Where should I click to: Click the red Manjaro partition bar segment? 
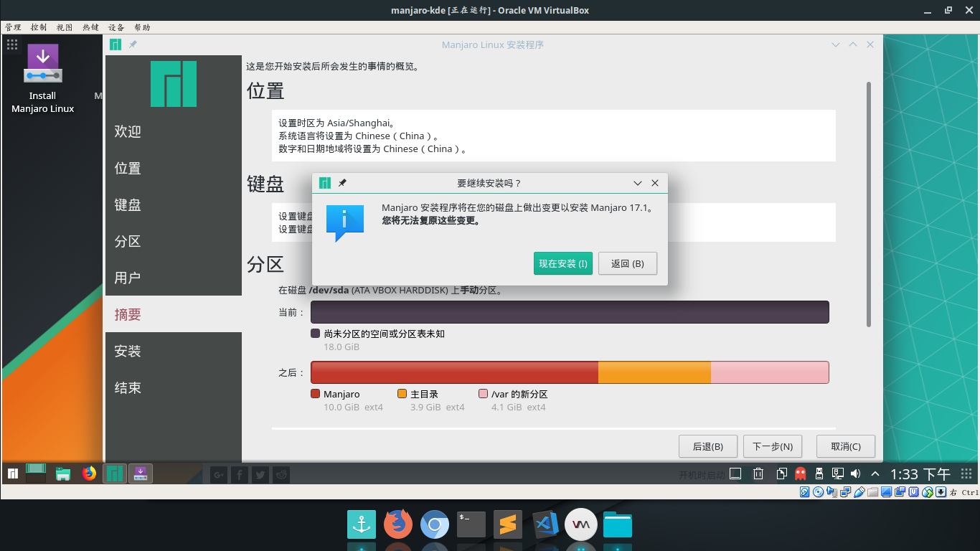click(x=455, y=372)
